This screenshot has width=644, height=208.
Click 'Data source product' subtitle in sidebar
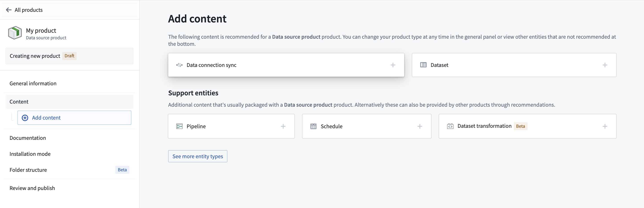[46, 38]
